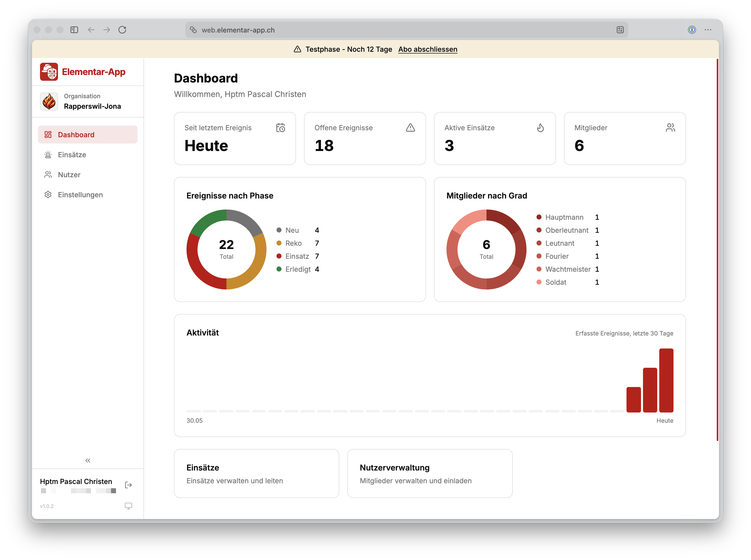Go forward with the browser forward arrow
This screenshot has width=751, height=560.
pyautogui.click(x=107, y=30)
